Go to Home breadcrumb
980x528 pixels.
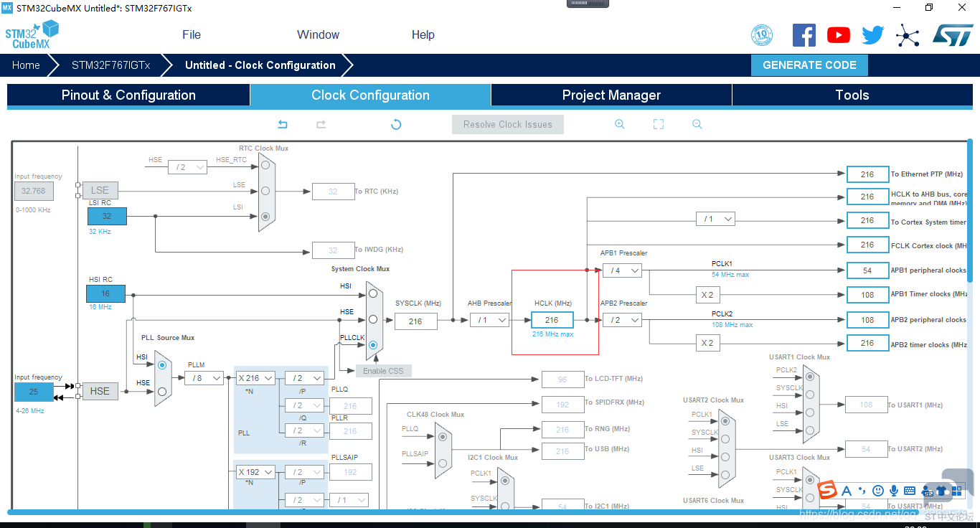(x=26, y=65)
